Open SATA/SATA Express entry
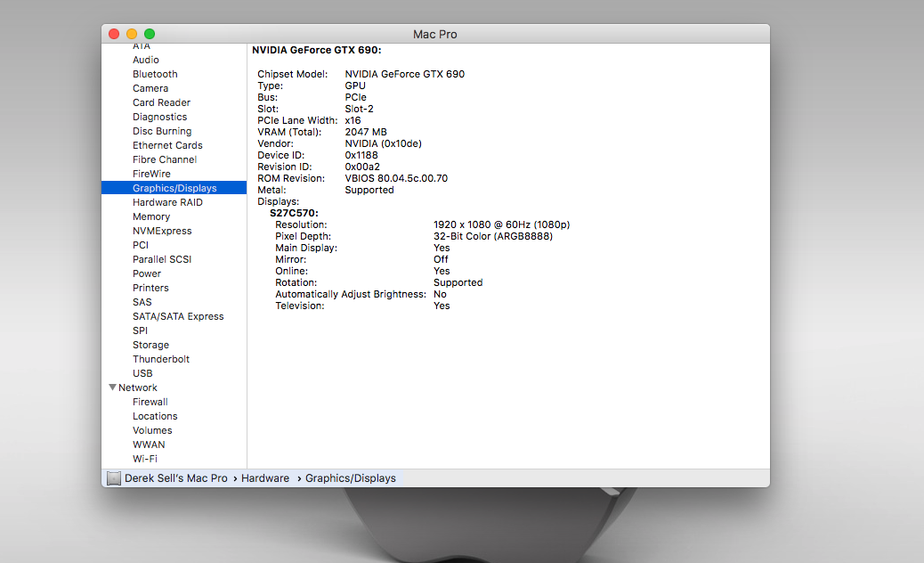Image resolution: width=924 pixels, height=563 pixels. click(x=178, y=316)
